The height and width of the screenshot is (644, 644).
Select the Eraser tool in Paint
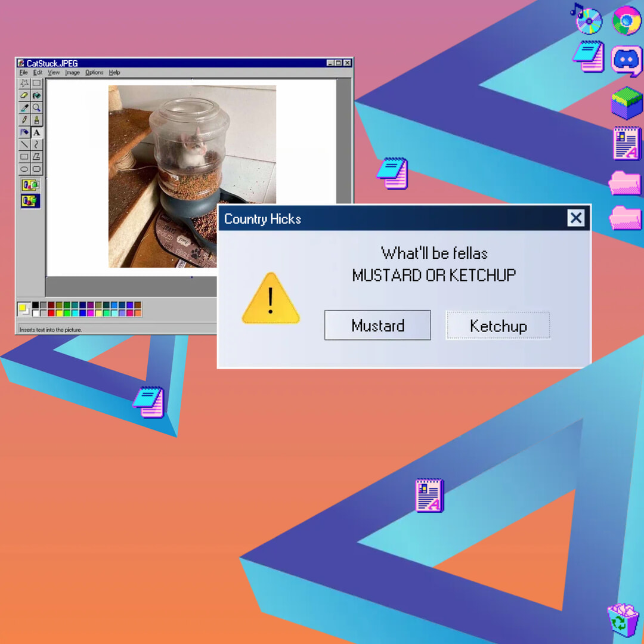click(x=24, y=95)
